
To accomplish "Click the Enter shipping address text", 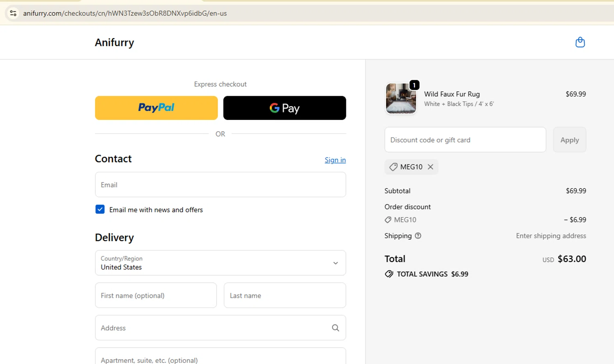I will point(551,236).
